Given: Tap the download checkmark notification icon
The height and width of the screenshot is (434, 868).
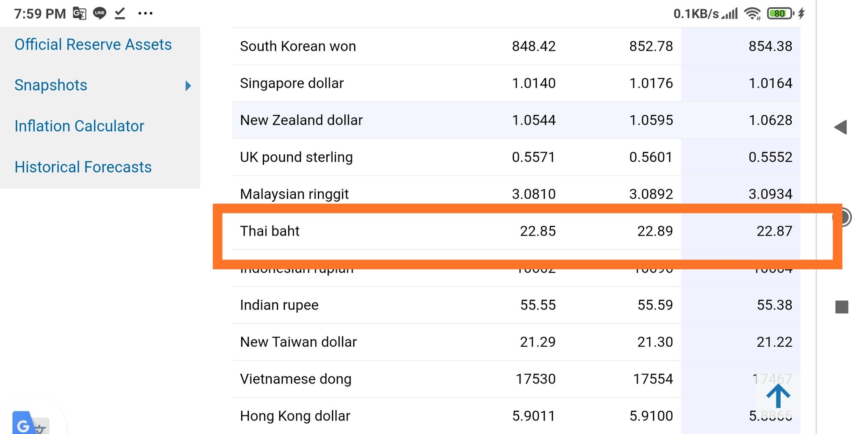Looking at the screenshot, I should 120,14.
